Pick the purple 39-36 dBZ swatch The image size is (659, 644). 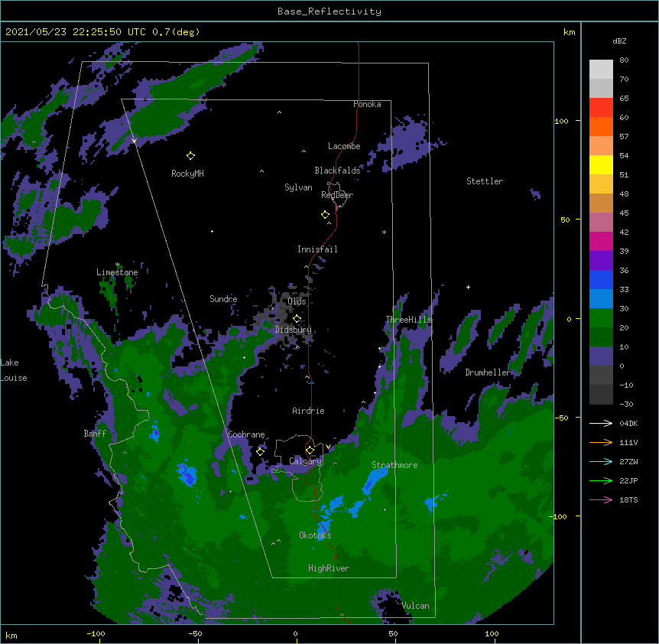pos(601,261)
